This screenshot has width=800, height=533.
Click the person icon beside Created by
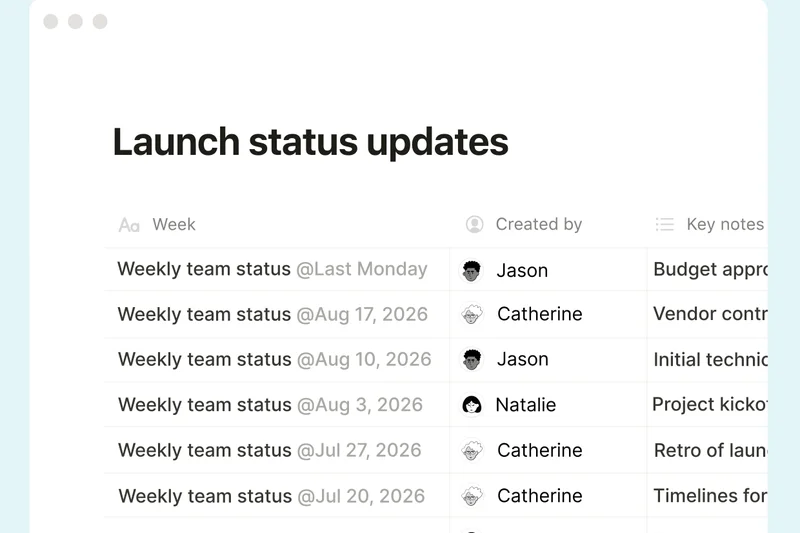475,225
